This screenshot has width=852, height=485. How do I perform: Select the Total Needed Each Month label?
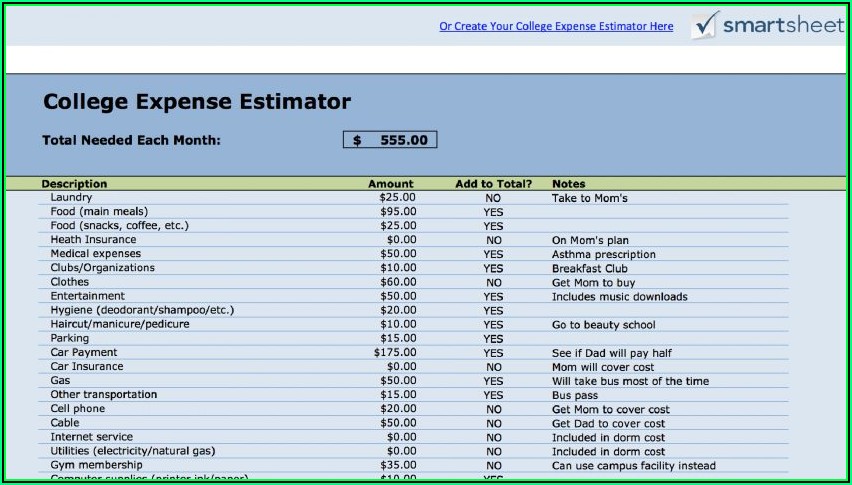coord(131,140)
